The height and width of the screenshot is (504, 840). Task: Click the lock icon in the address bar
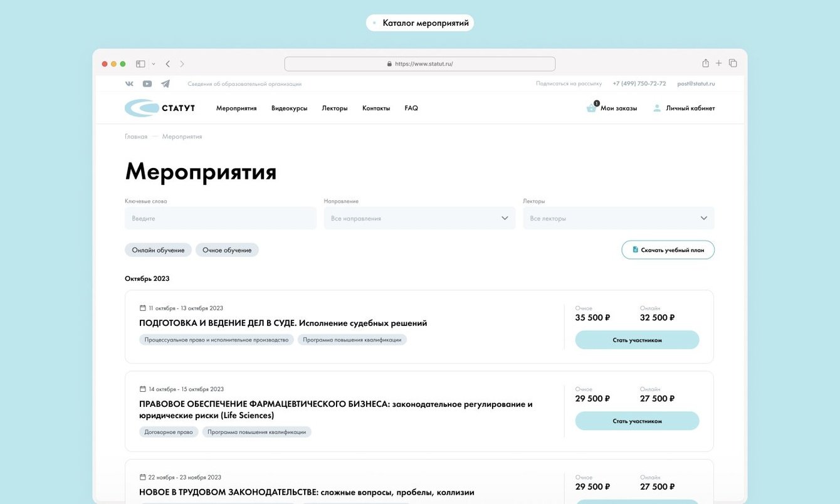[389, 64]
